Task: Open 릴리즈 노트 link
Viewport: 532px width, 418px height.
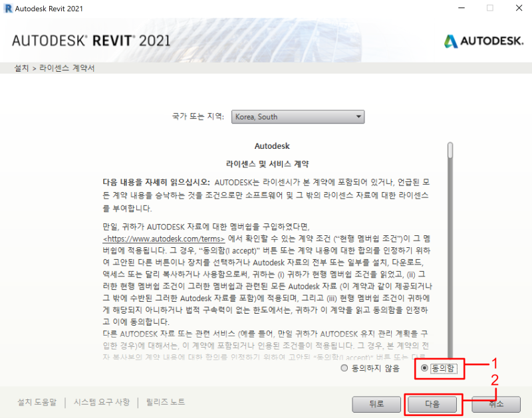Action: (166, 402)
